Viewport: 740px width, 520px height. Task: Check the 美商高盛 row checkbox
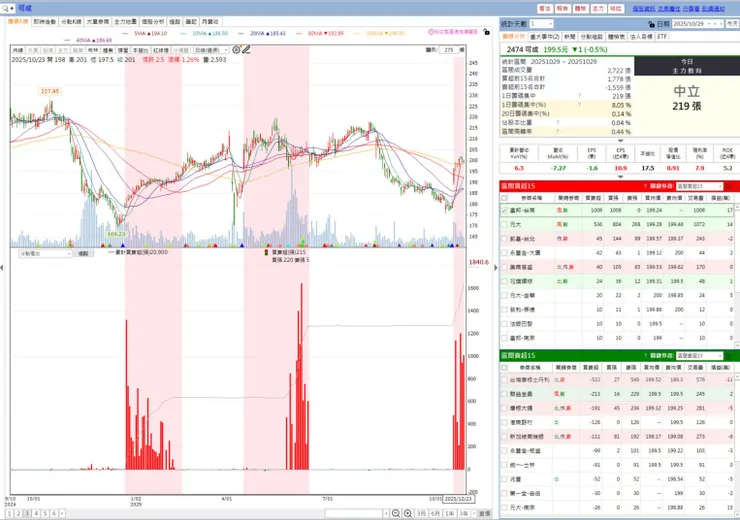pos(505,267)
